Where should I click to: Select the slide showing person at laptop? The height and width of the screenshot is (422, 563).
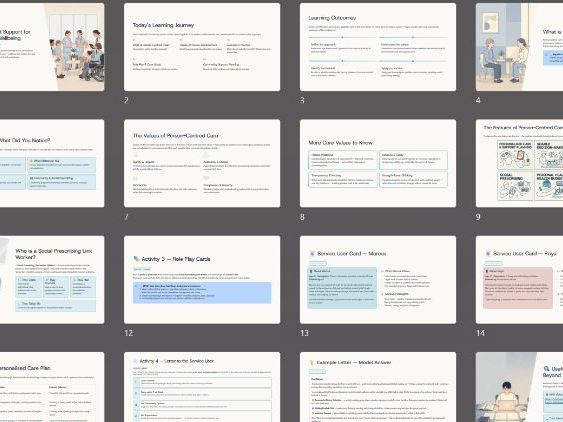pos(519,387)
